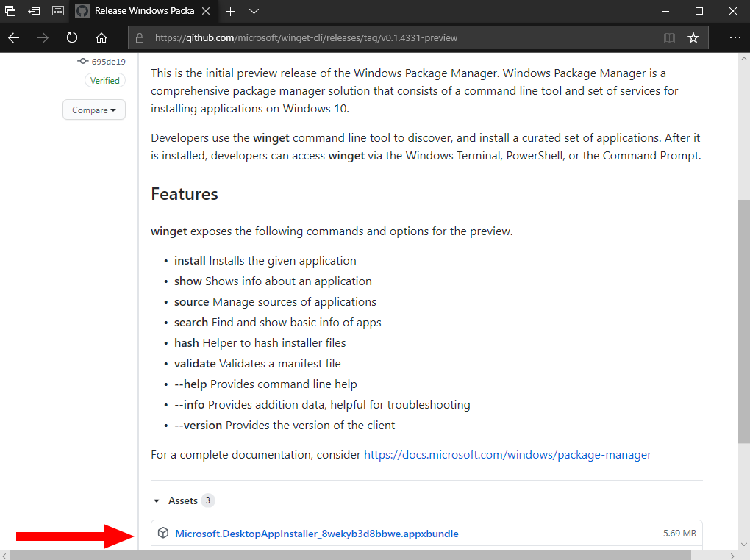Show tabs you've set aside
The image size is (750, 560).
click(x=10, y=10)
